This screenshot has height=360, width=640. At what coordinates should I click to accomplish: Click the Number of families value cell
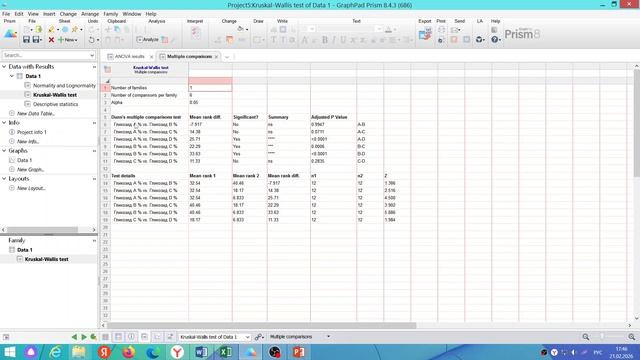(210, 88)
